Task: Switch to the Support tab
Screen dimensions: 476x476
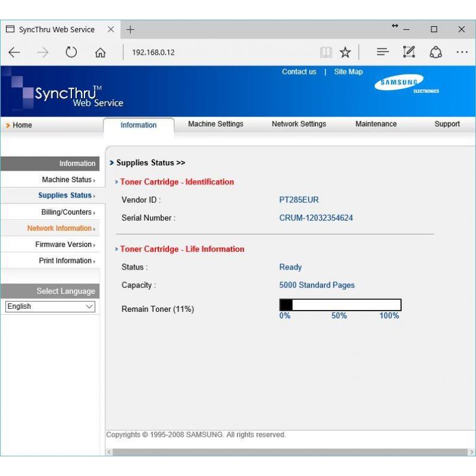Action: tap(447, 124)
